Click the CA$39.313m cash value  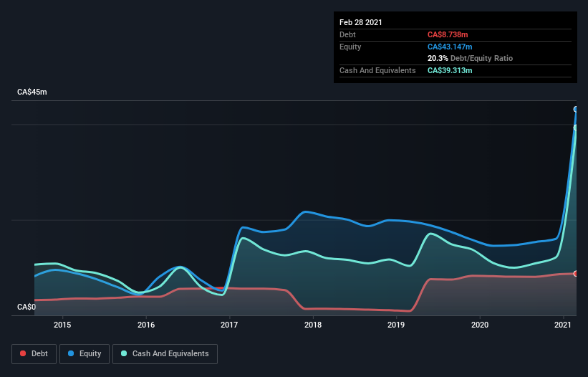pyautogui.click(x=450, y=70)
